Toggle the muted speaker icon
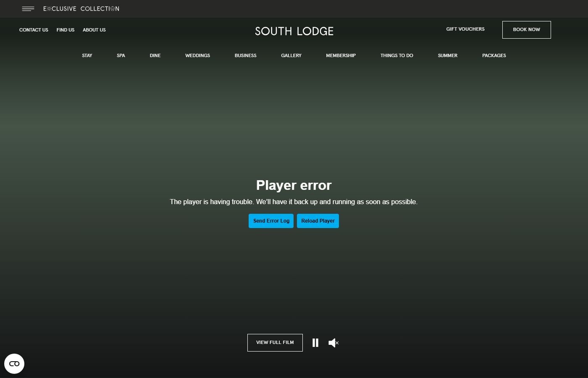Viewport: 588px width, 378px height. point(333,343)
